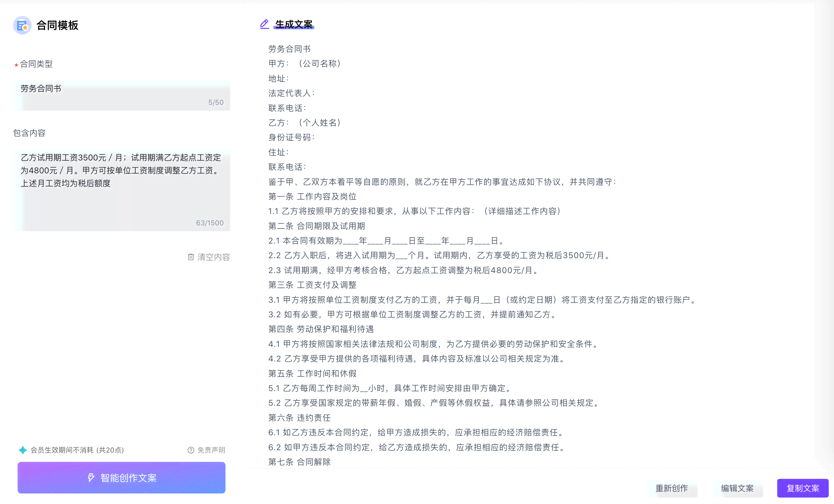Image resolution: width=834 pixels, height=504 pixels.
Task: Click 重新创作 to regenerate the contract
Action: [673, 488]
